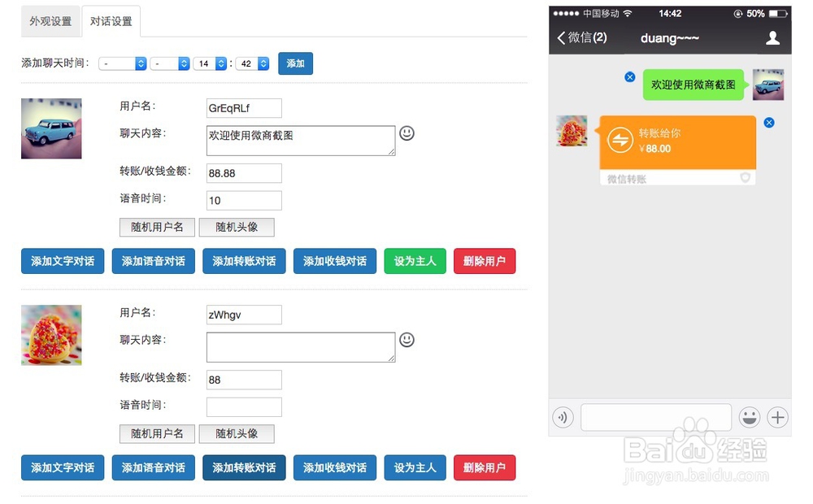Image resolution: width=813 pixels, height=504 pixels.
Task: Click the voice input icon in the preview chat bar
Action: pyautogui.click(x=562, y=417)
